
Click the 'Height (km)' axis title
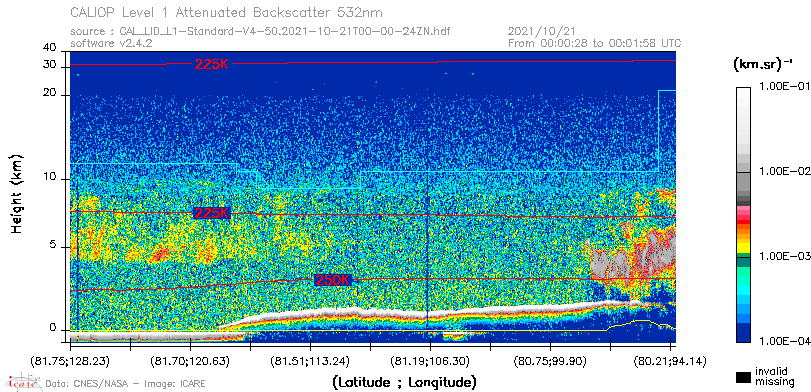[x=17, y=193]
